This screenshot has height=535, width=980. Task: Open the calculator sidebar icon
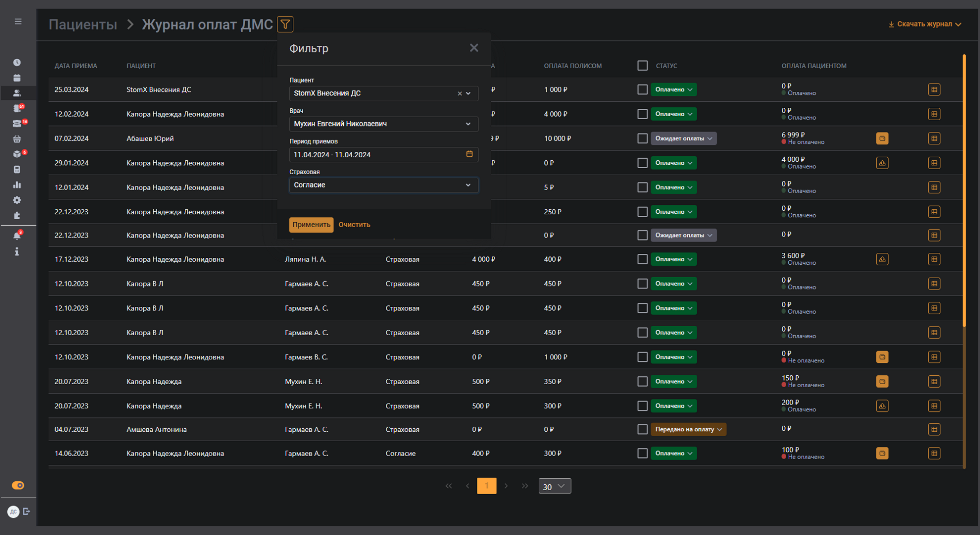coord(17,169)
